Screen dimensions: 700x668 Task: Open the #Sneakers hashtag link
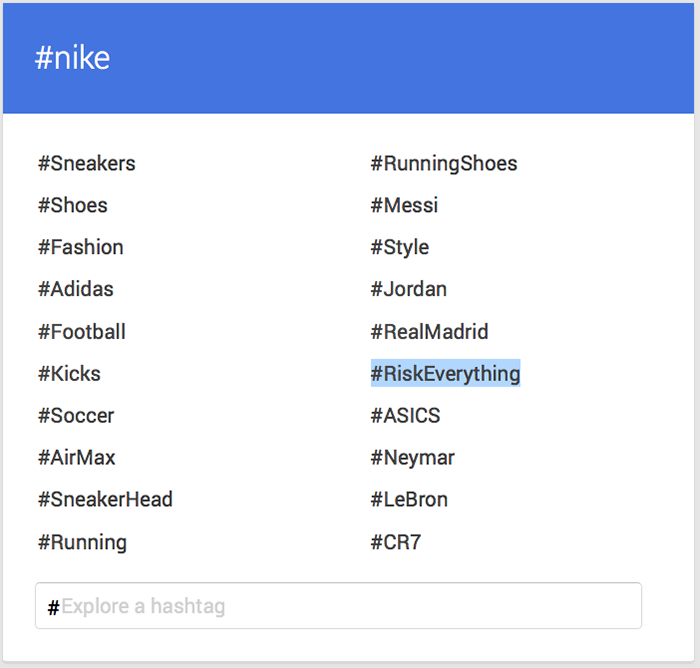[x=87, y=163]
